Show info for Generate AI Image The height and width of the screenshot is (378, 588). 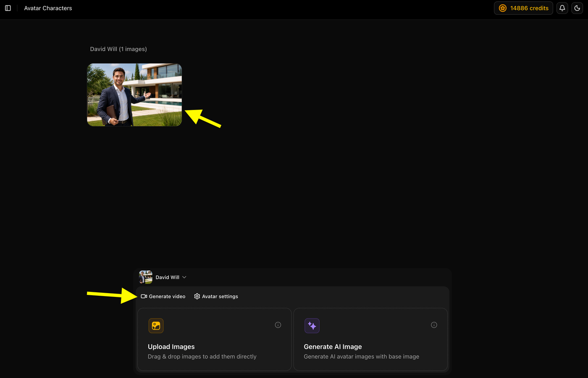434,325
